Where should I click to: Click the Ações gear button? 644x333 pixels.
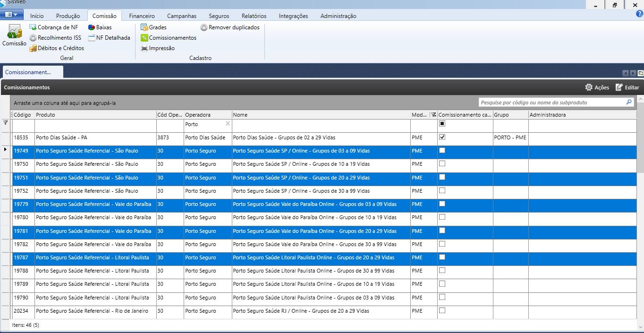[597, 87]
